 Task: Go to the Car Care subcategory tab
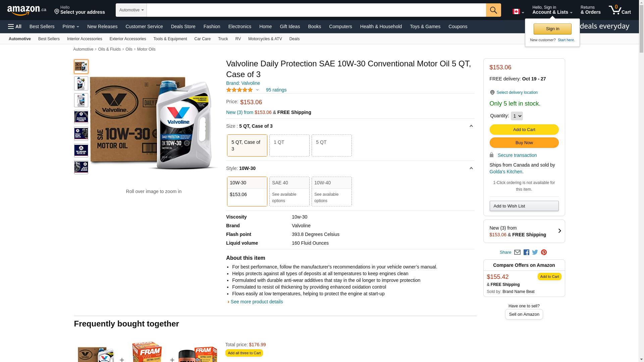[x=202, y=39]
